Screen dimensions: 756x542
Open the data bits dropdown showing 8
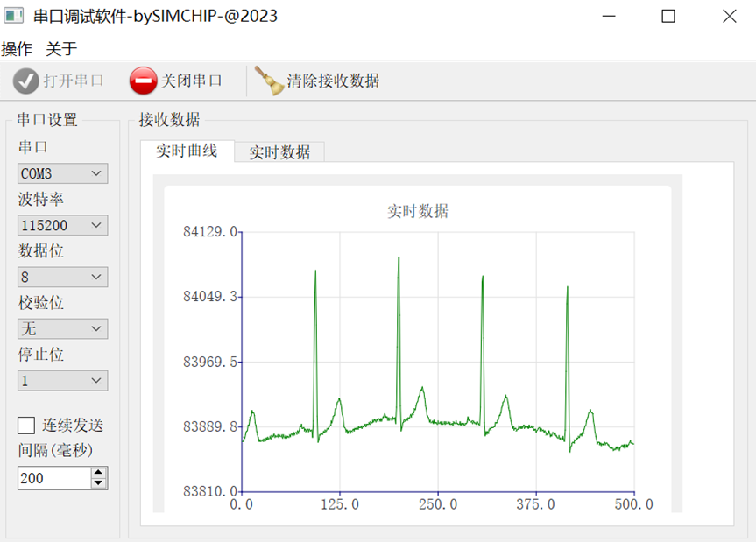tap(62, 278)
